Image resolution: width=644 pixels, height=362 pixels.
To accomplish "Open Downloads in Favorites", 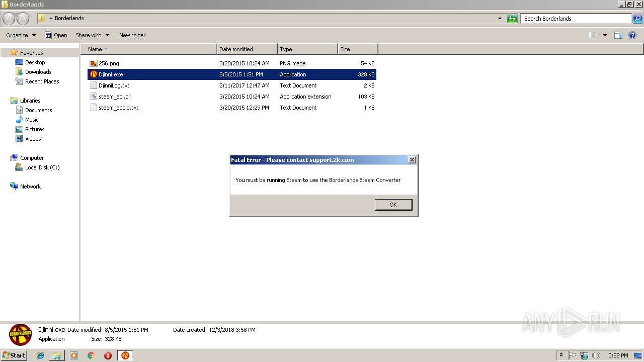I will click(38, 72).
